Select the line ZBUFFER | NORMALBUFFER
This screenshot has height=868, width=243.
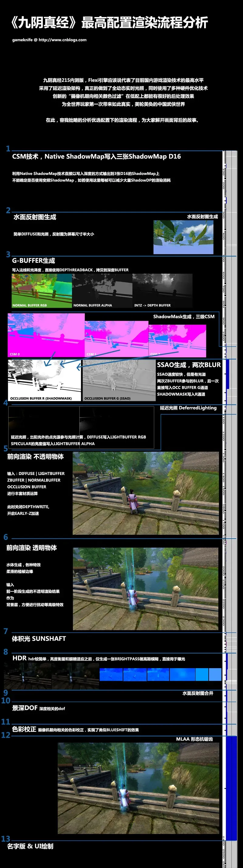(34, 480)
